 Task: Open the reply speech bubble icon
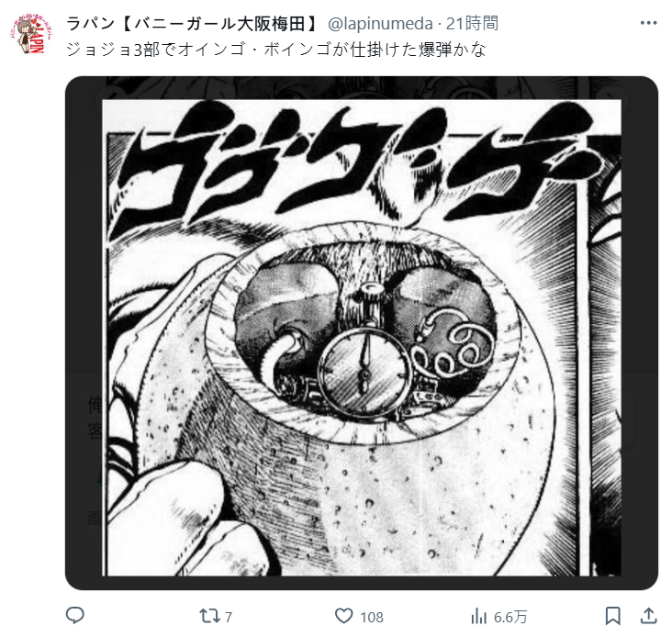coord(75,616)
